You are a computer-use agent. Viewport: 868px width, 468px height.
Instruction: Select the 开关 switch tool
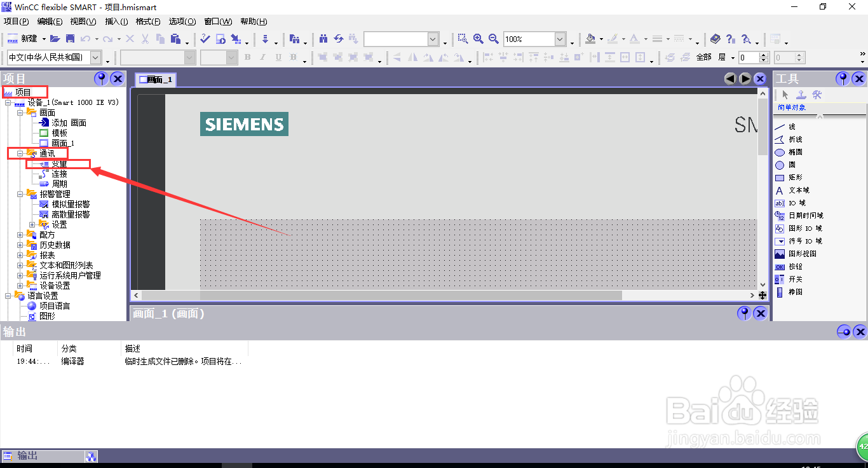789,279
